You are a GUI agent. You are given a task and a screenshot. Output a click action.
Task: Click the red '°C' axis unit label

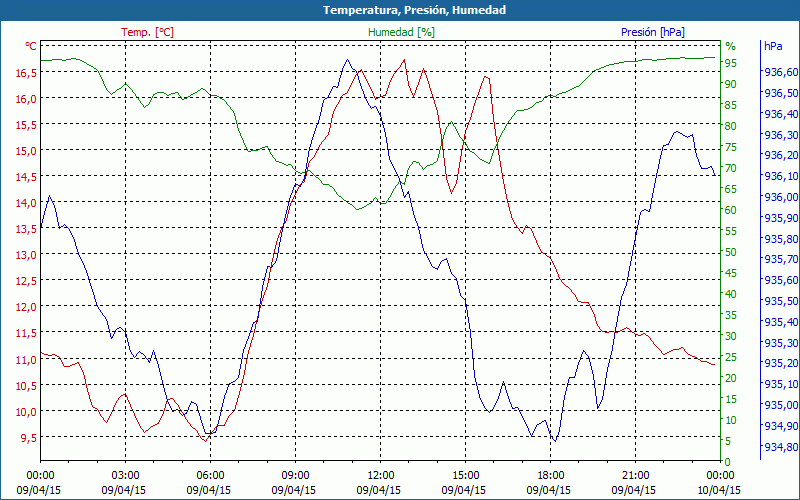[x=31, y=46]
